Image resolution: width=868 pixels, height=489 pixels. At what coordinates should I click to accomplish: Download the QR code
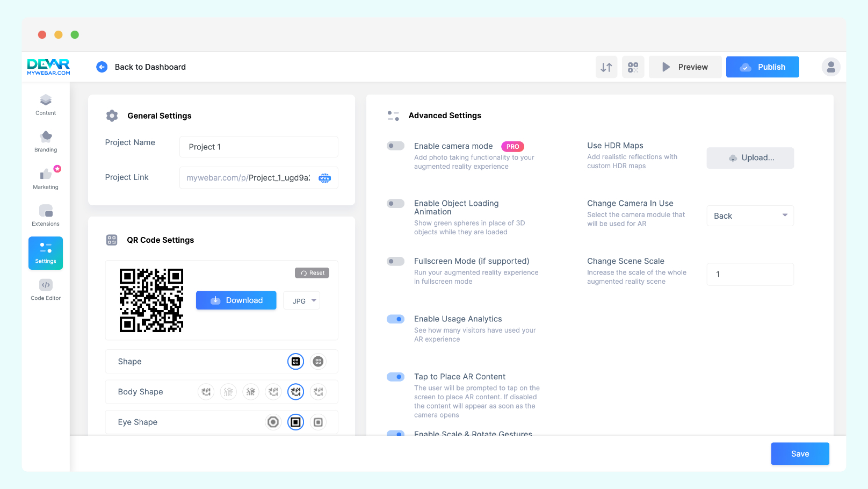236,300
